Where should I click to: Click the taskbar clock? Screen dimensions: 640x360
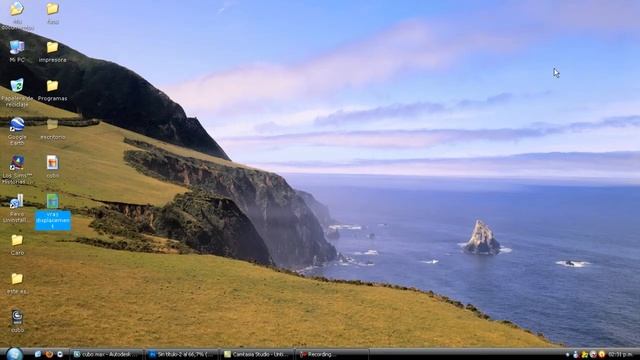click(x=620, y=354)
